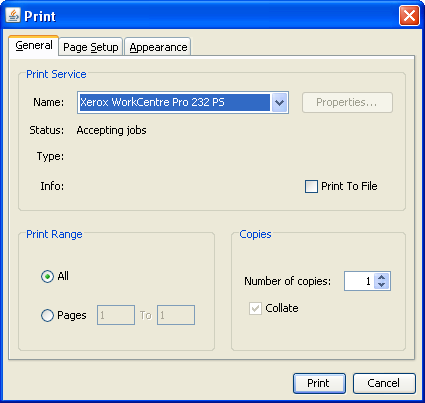Expand the printer Name dropdown arrow
The height and width of the screenshot is (403, 425).
[x=279, y=102]
